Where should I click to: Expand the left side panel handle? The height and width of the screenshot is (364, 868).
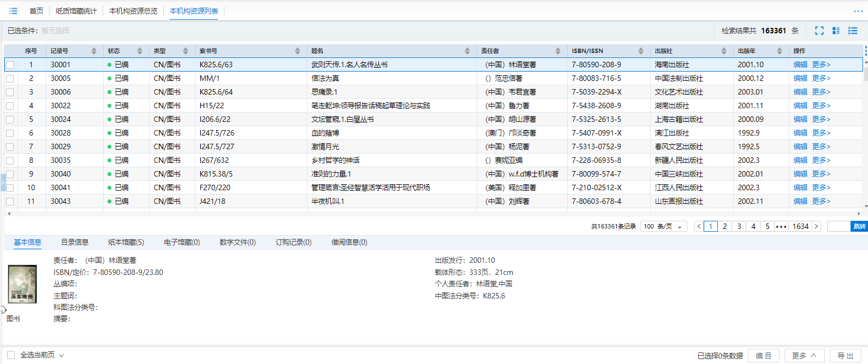3,182
